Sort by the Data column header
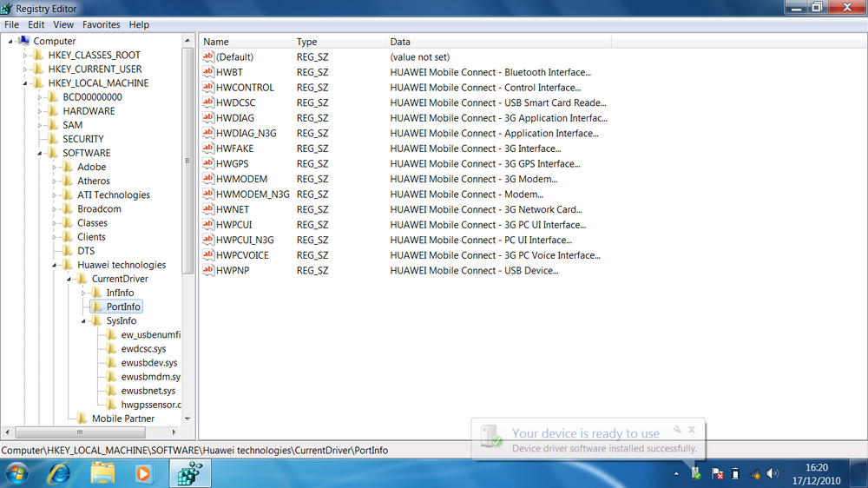 tap(499, 42)
